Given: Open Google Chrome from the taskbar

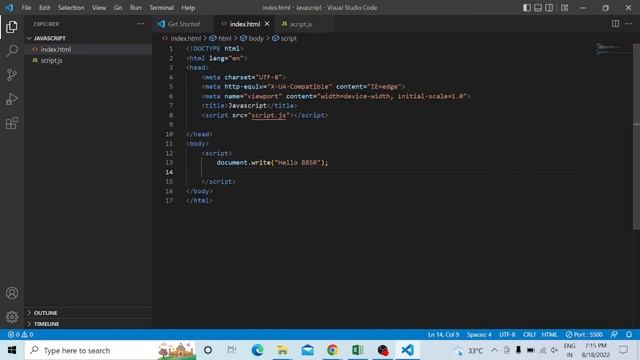Looking at the screenshot, I should pyautogui.click(x=332, y=350).
